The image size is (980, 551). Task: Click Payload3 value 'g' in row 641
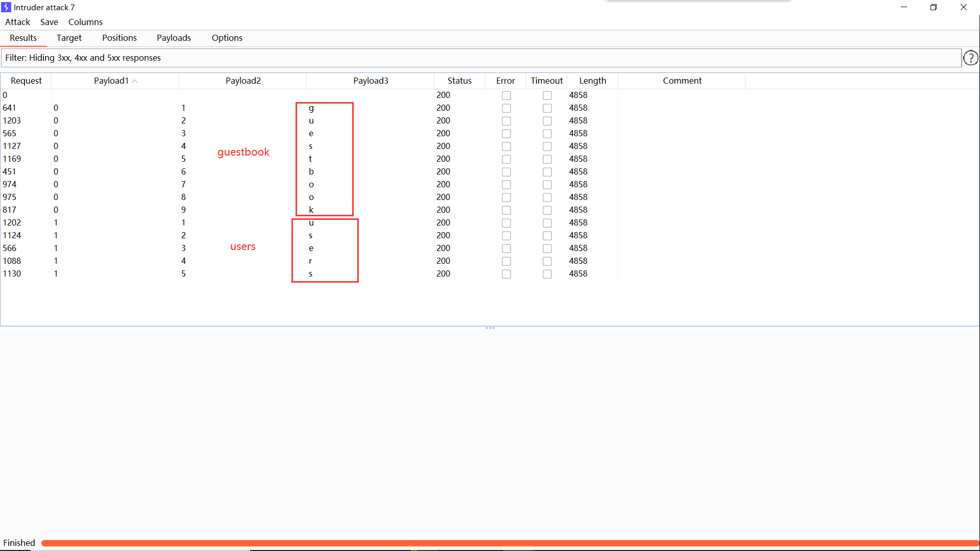tap(311, 108)
